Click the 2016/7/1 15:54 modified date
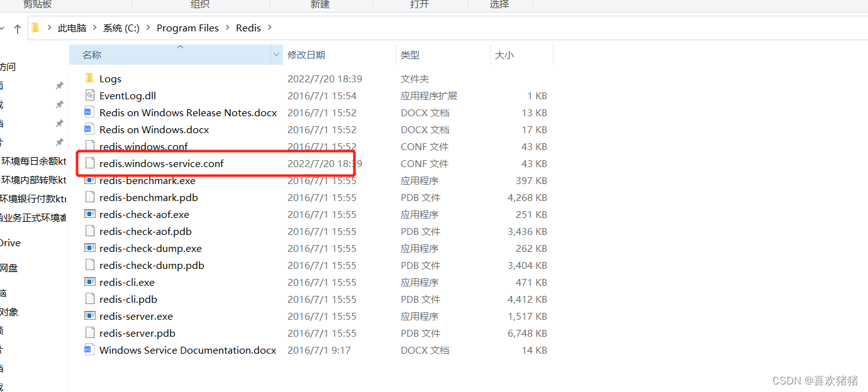 (322, 95)
